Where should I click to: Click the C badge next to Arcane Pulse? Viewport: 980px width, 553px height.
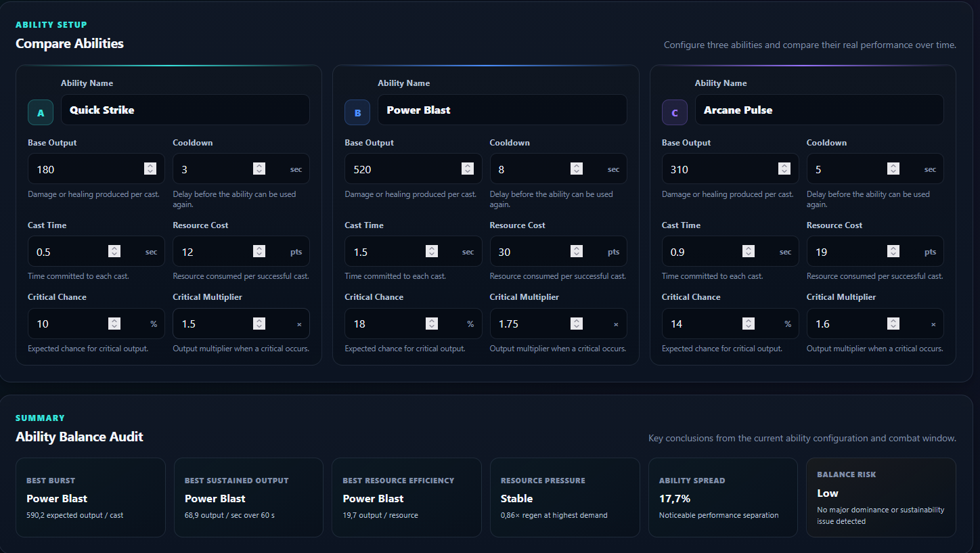pos(674,112)
